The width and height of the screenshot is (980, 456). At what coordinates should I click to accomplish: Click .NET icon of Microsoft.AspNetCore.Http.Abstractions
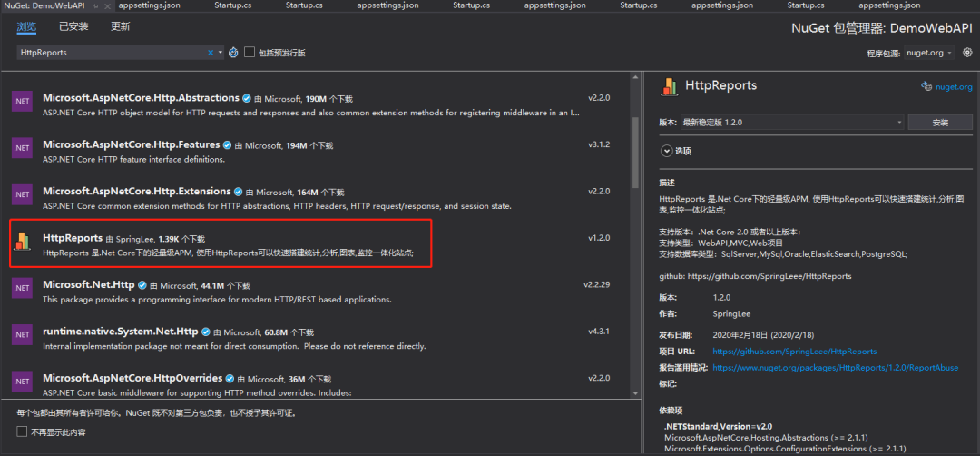[22, 102]
